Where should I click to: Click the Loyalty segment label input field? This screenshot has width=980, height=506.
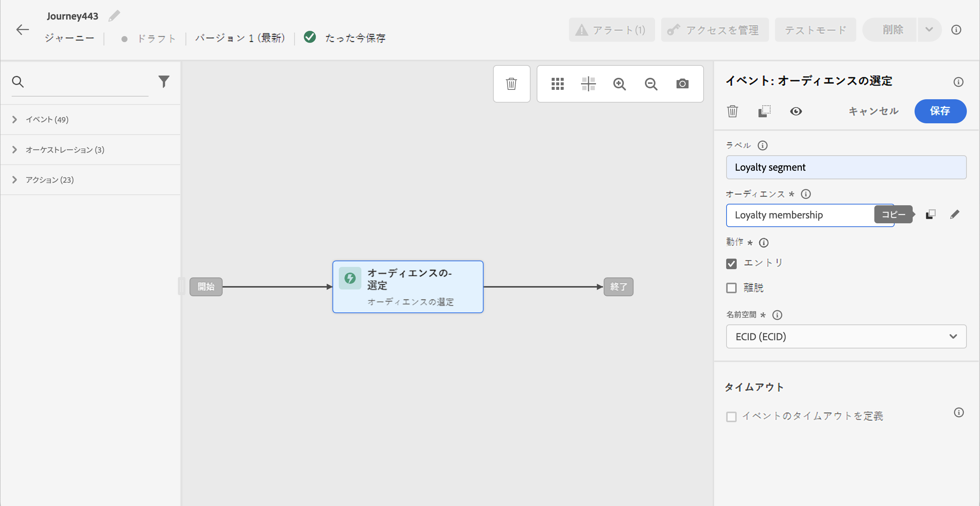click(846, 167)
